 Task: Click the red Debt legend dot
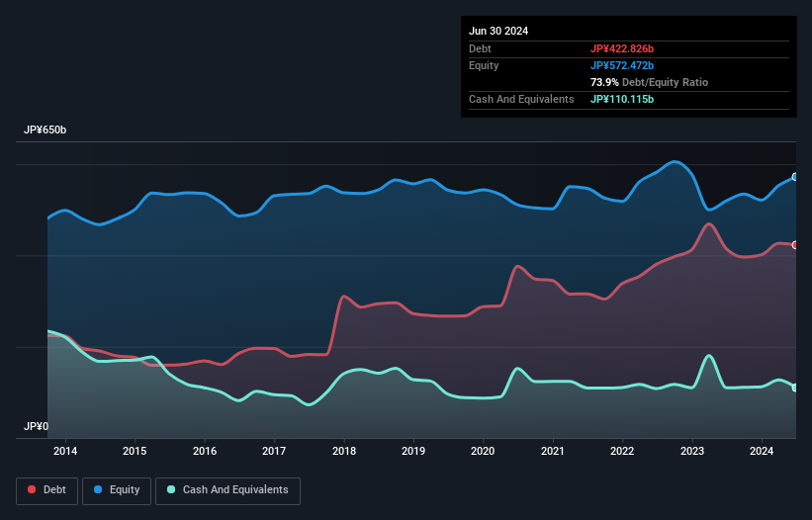pyautogui.click(x=32, y=489)
